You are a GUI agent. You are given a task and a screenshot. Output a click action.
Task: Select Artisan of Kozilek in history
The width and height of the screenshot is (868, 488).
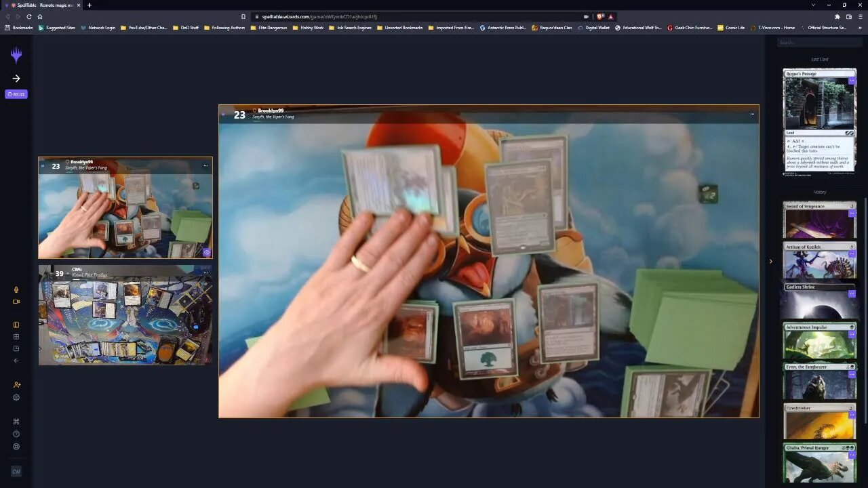pyautogui.click(x=820, y=260)
